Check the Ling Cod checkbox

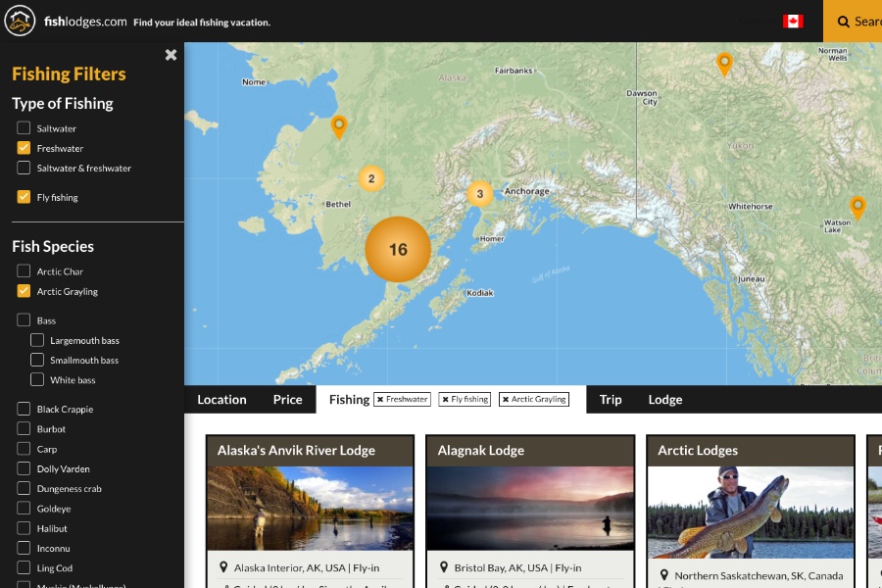[24, 567]
